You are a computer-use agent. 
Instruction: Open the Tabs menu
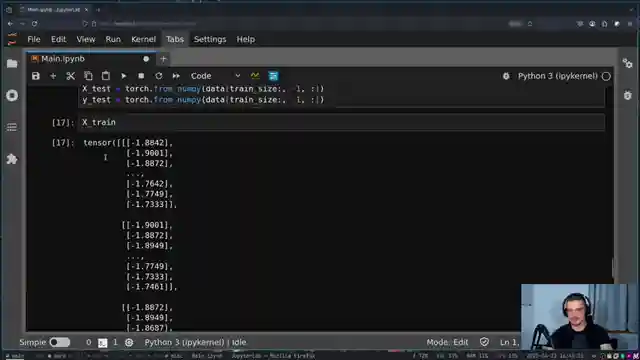[x=175, y=39]
